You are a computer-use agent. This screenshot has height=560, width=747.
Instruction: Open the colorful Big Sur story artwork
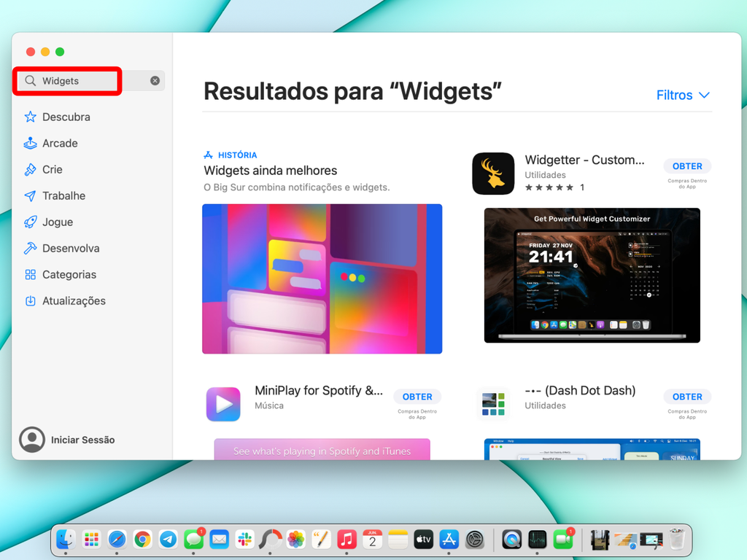pos(322,279)
